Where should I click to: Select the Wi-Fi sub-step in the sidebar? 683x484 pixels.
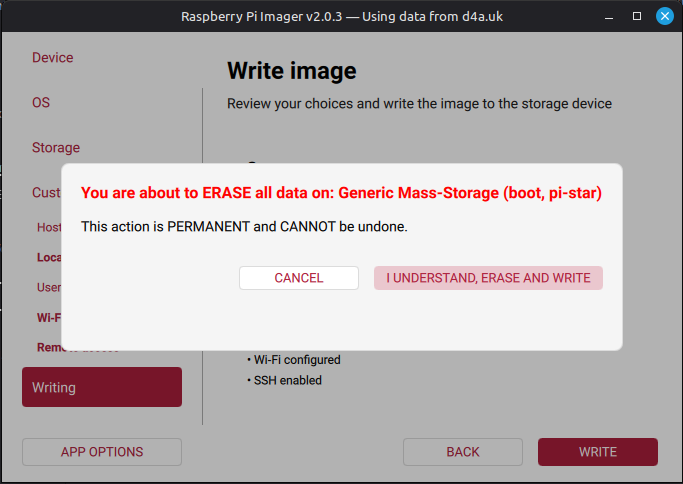pyautogui.click(x=48, y=317)
